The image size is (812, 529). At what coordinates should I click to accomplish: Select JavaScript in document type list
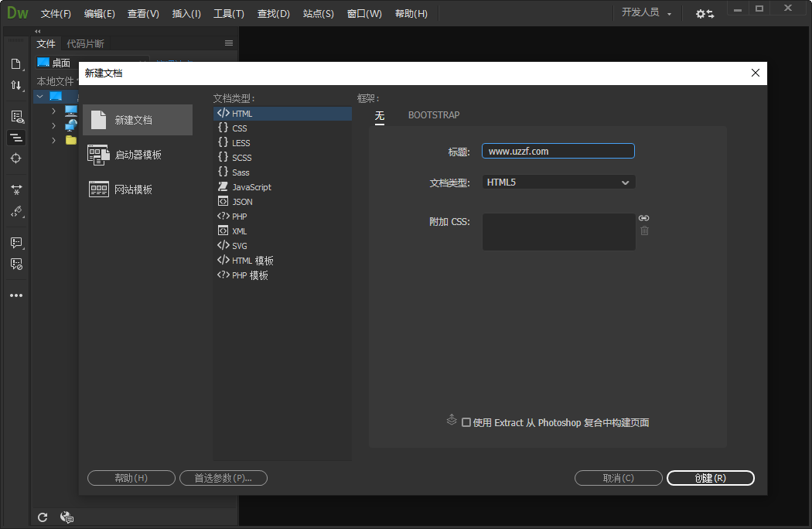point(283,187)
